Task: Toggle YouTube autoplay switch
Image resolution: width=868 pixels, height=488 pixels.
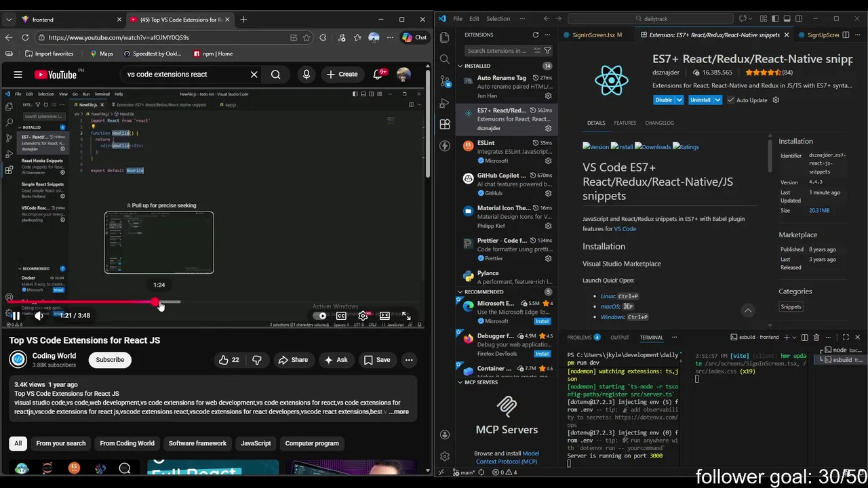Action: click(320, 315)
